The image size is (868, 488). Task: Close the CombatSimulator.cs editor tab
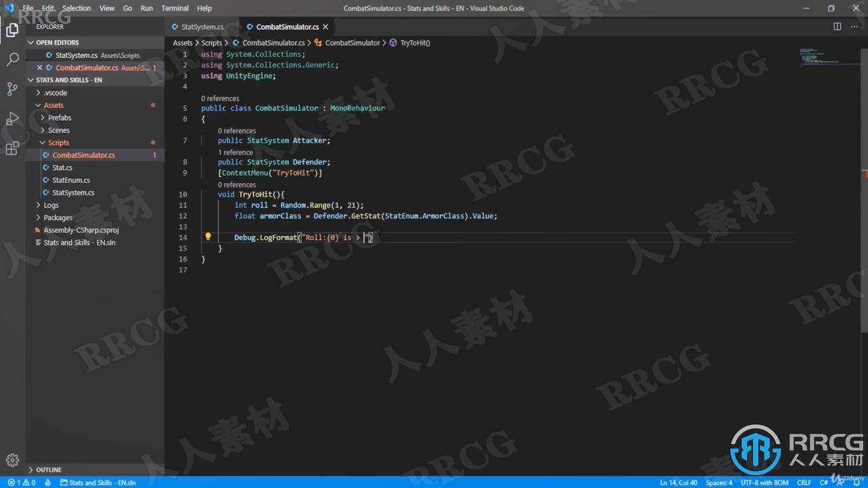325,27
